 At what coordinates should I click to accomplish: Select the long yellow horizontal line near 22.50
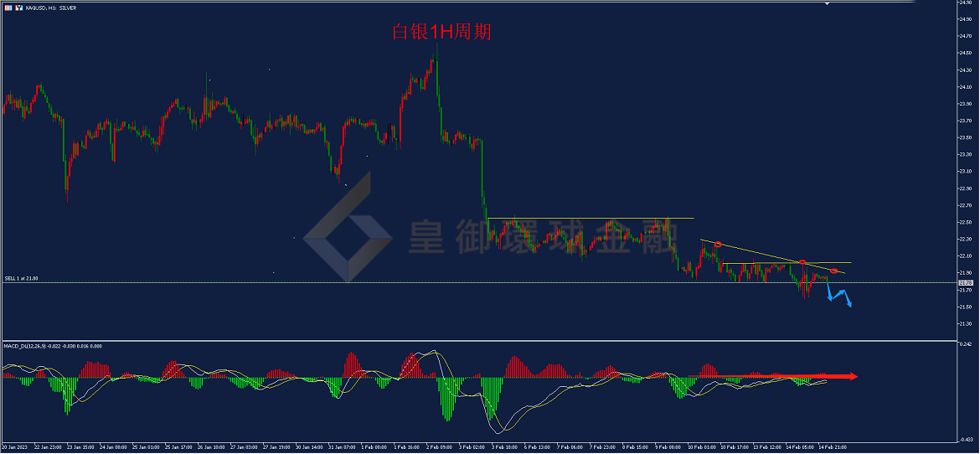[590, 219]
